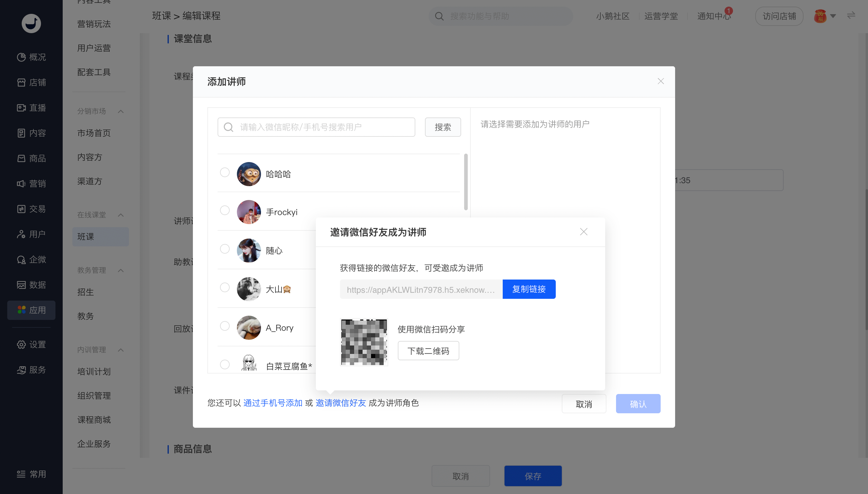Open the 服务 service icon

[x=21, y=370]
